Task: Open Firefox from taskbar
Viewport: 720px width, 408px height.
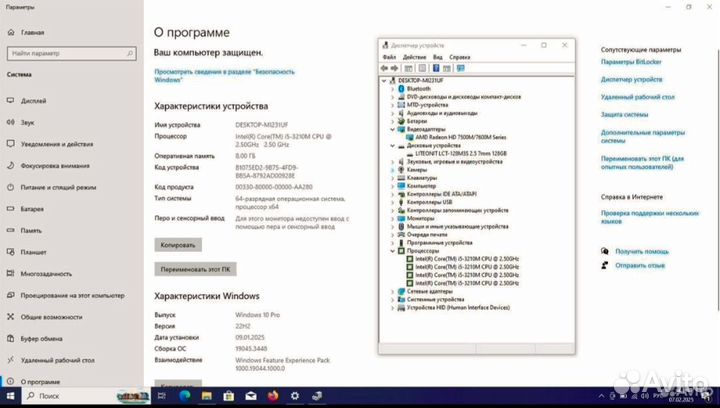Action: click(273, 396)
